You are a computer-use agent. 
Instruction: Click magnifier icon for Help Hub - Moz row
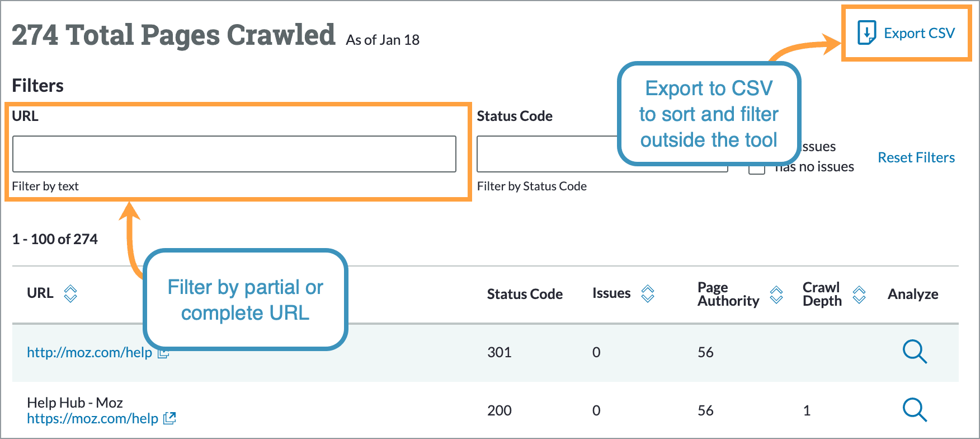click(x=915, y=410)
